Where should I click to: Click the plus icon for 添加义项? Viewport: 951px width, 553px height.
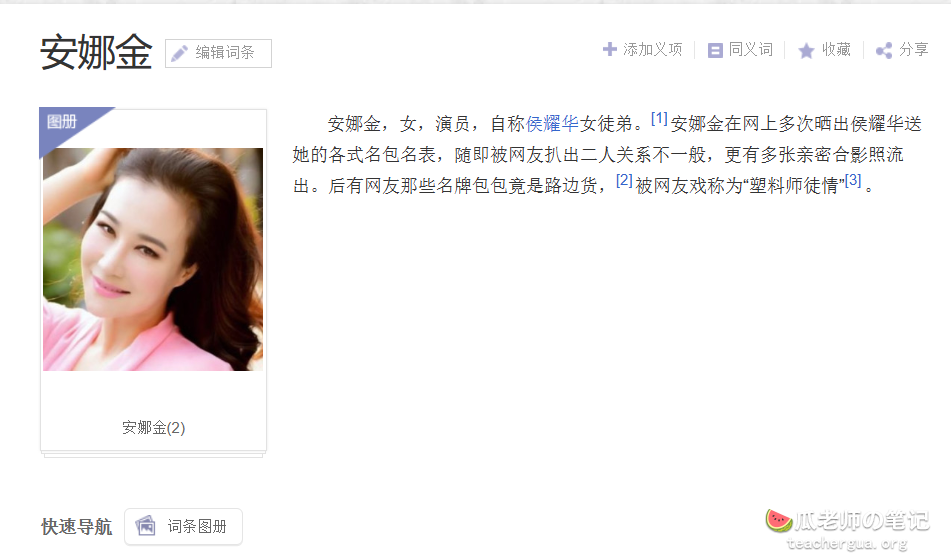pos(610,49)
